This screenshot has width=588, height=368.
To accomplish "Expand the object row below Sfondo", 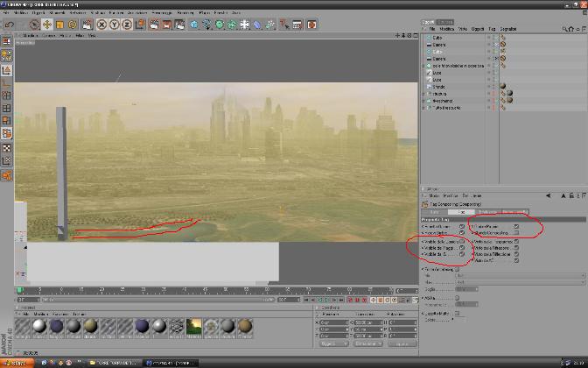I will tap(423, 94).
